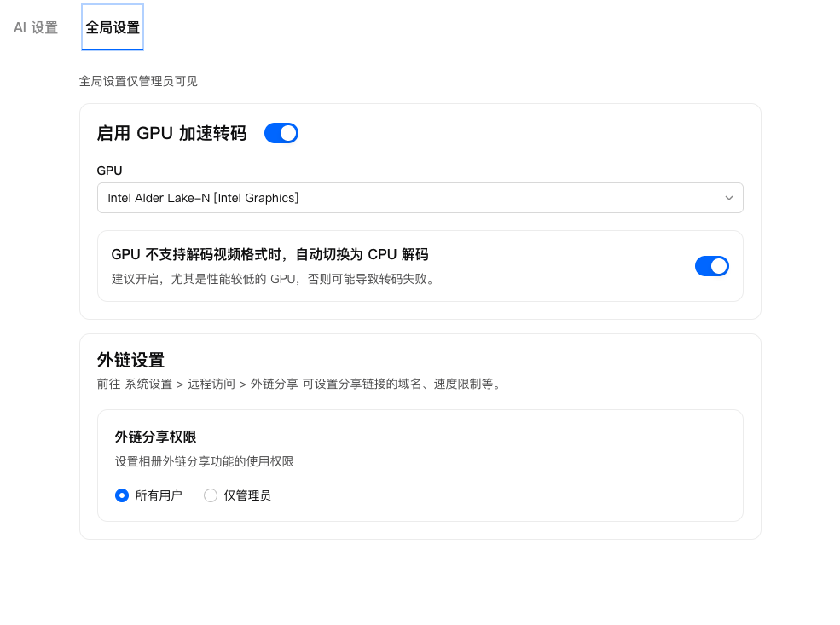The image size is (840, 625).
Task: Click the 外链设置 section title
Action: (132, 361)
